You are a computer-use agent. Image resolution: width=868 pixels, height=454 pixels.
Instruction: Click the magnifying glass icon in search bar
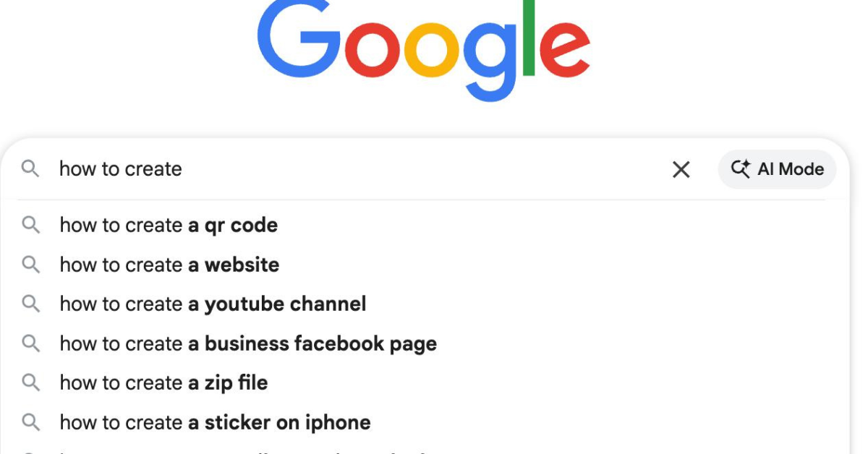(30, 169)
